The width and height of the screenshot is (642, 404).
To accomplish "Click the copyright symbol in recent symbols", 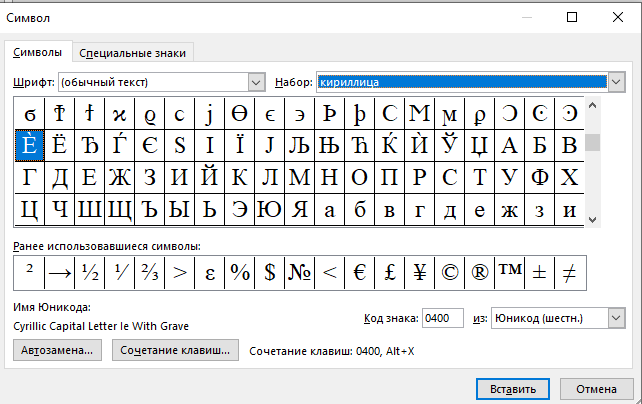I will point(449,273).
